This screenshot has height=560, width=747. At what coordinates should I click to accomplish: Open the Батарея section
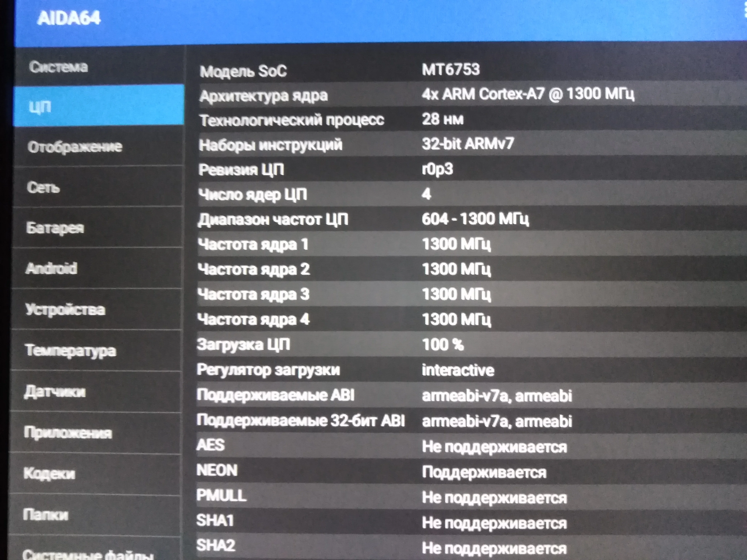point(55,228)
